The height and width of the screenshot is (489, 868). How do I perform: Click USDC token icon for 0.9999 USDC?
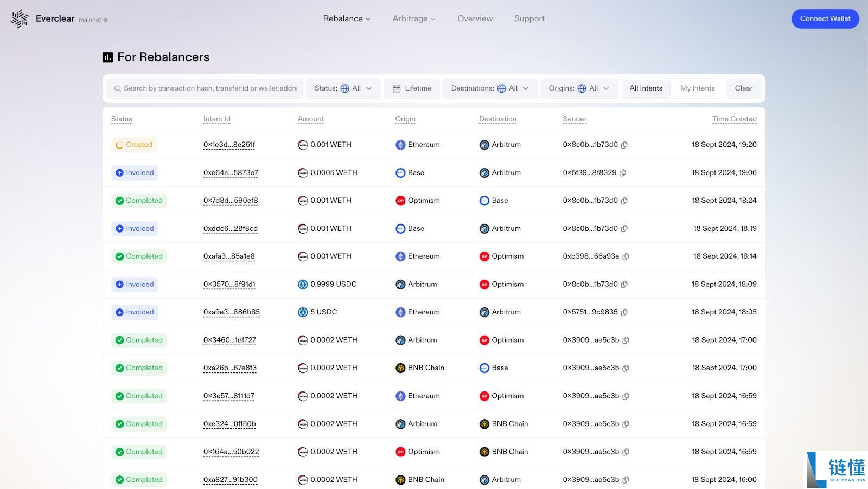[x=303, y=285]
